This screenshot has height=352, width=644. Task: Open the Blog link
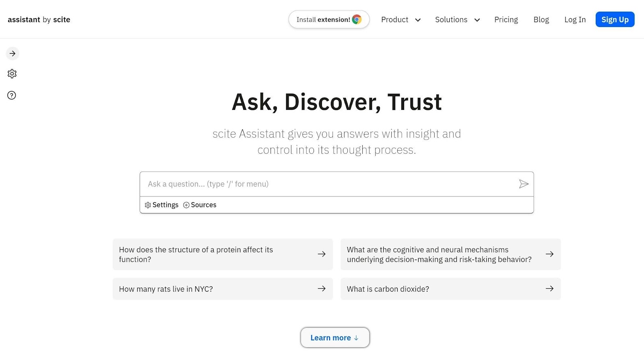[x=541, y=20]
